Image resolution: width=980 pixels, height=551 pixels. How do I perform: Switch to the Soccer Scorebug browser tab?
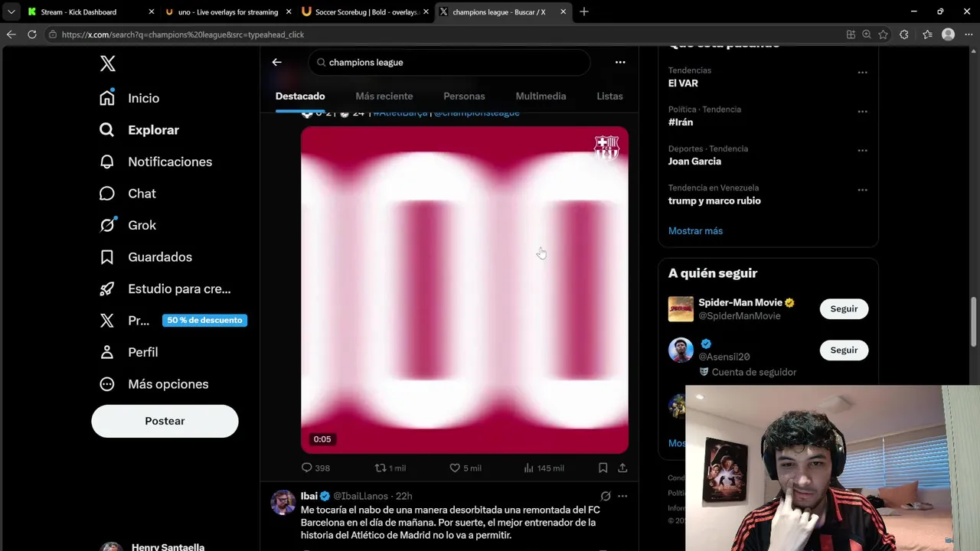(366, 11)
